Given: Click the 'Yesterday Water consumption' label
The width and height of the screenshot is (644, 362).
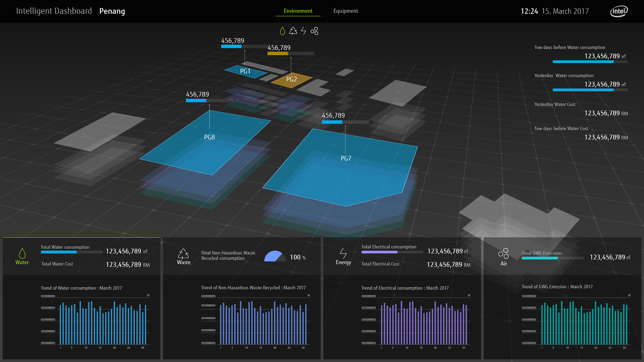Looking at the screenshot, I should pyautogui.click(x=564, y=76).
